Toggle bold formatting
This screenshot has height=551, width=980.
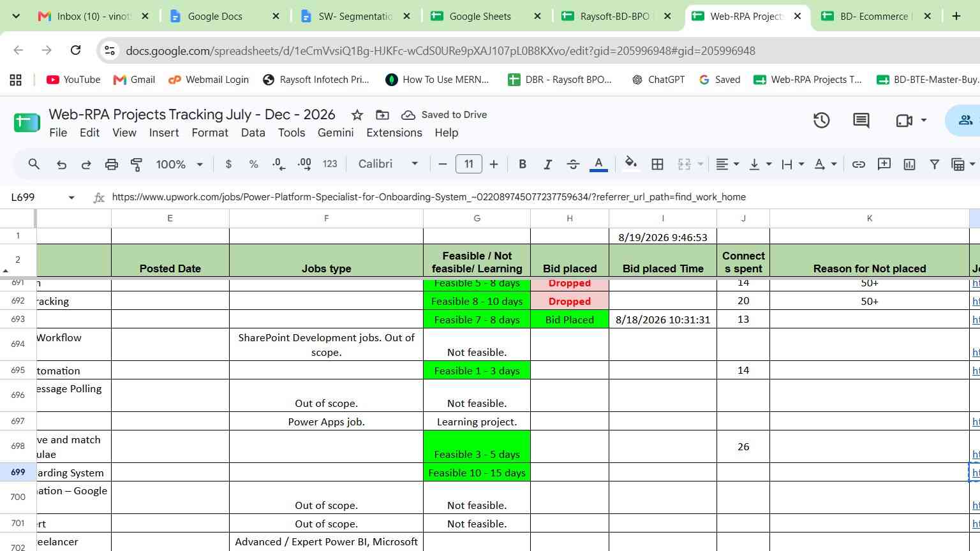523,165
